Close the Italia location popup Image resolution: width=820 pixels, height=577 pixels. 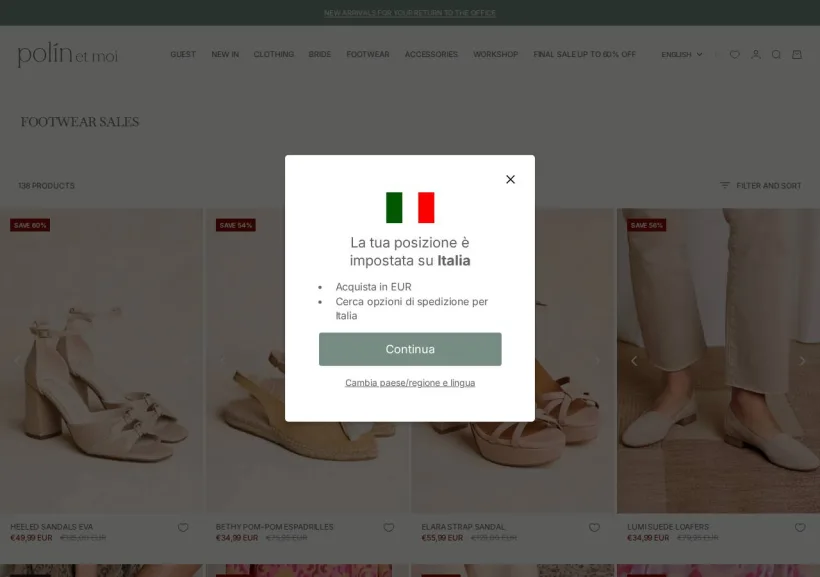point(510,179)
